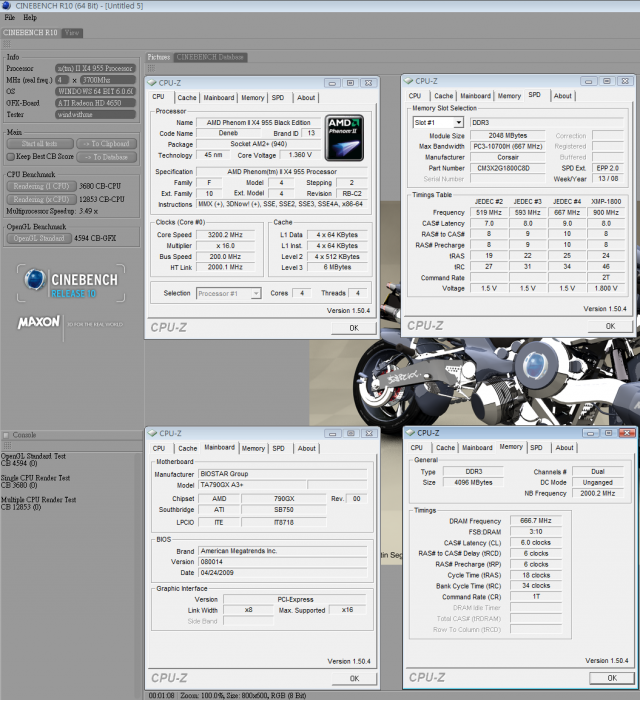
Task: Toggle the Console checkbox
Action: click(x=6, y=435)
